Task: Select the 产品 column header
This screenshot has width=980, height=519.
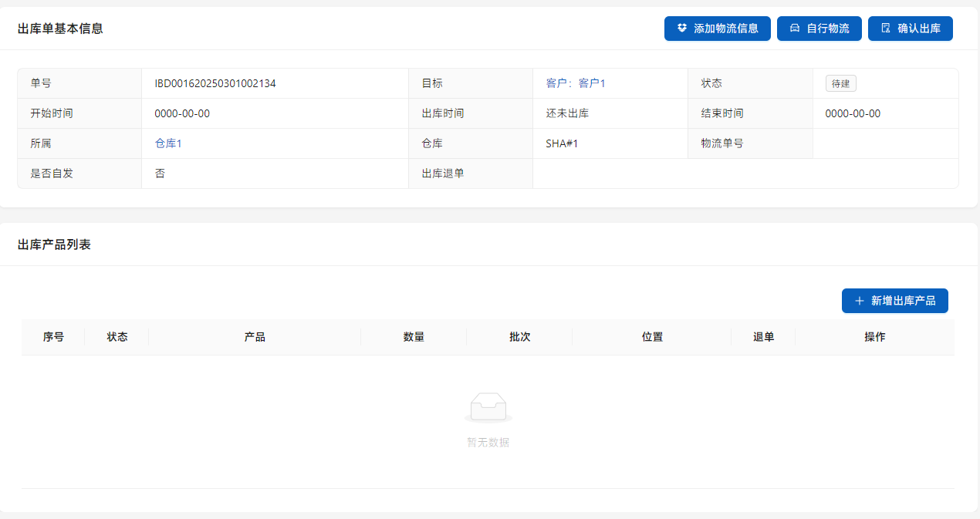Action: [x=255, y=337]
